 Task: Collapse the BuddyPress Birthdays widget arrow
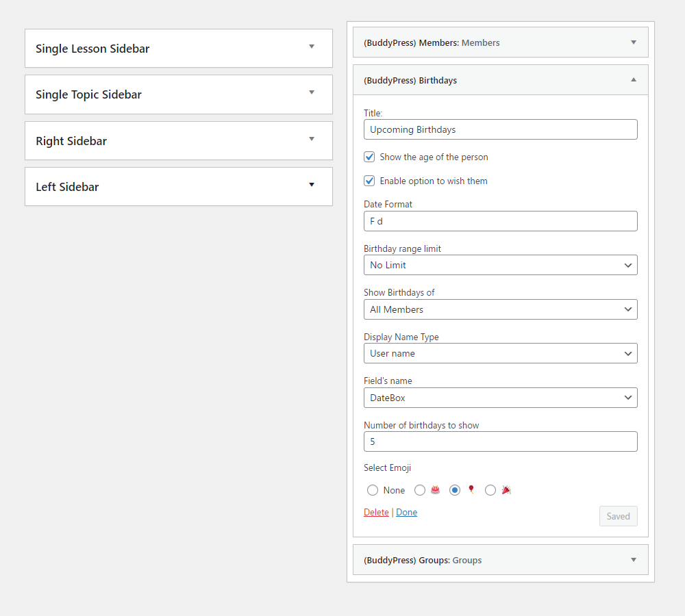[634, 80]
